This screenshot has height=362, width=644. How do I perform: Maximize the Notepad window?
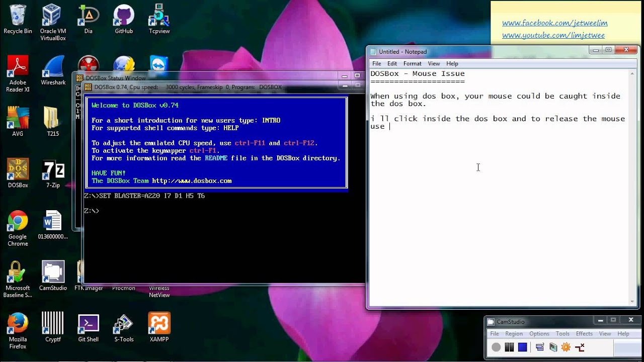(608, 50)
